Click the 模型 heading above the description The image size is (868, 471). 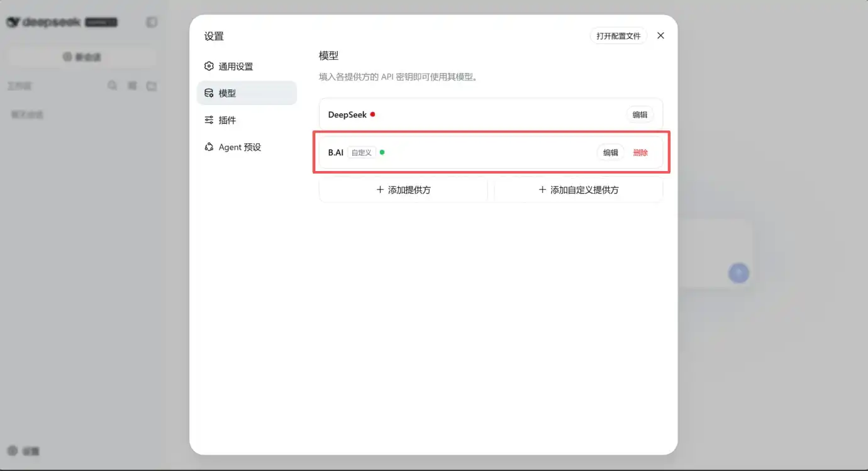point(328,55)
